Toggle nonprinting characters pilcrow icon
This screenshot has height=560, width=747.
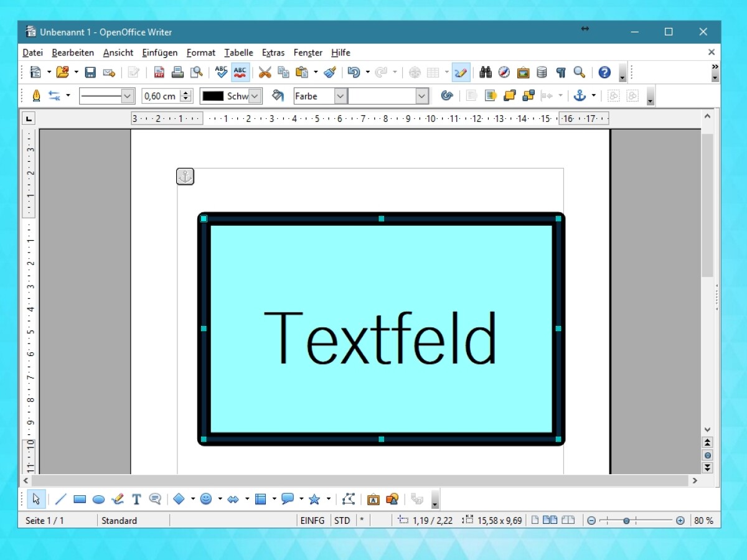(561, 72)
